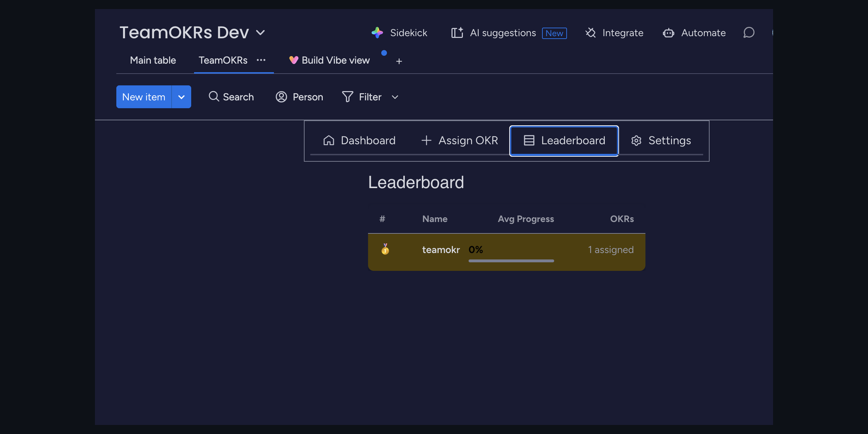
Task: Open the Integrate plug icon
Action: [590, 33]
